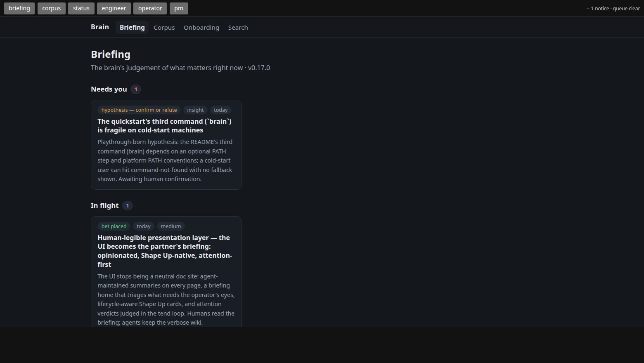Select the status button
Screen dimensions: 644x363
81,8
